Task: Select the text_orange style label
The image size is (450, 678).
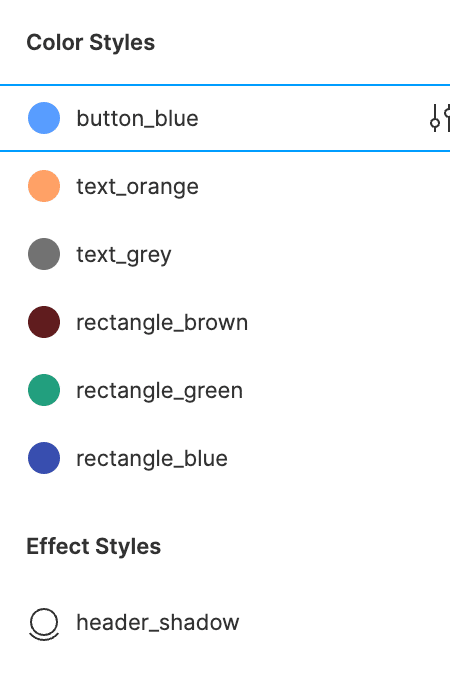Action: tap(137, 187)
